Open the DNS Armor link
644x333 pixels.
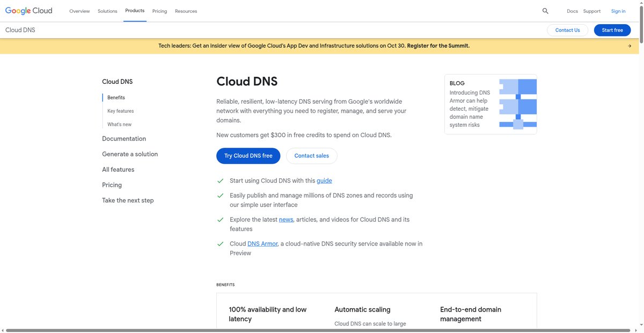pyautogui.click(x=262, y=244)
